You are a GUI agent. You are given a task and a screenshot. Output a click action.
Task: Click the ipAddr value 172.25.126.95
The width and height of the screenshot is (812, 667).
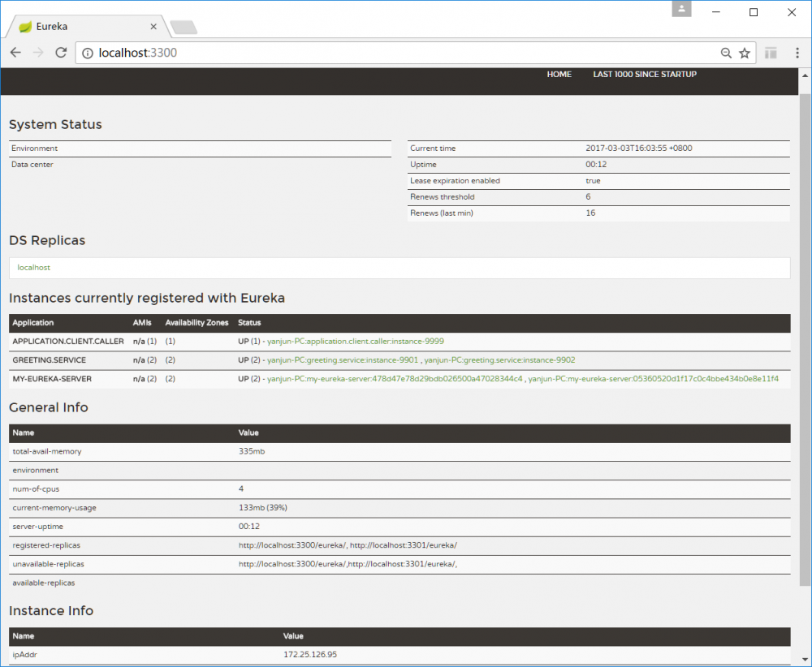tap(309, 655)
